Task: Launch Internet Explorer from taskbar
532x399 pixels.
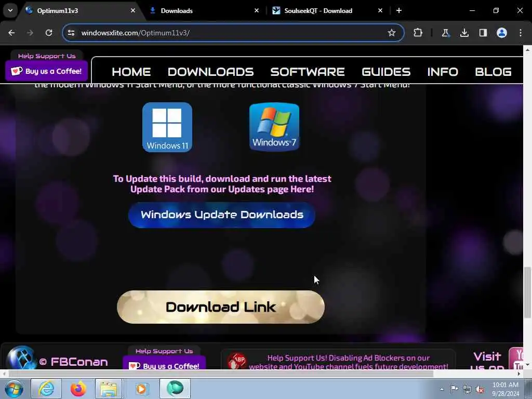Action: coord(46,389)
